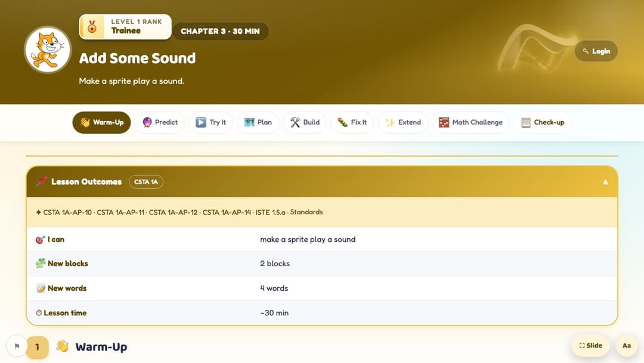
Task: Click CSTA 1A-AP-11 standard text
Action: (120, 213)
